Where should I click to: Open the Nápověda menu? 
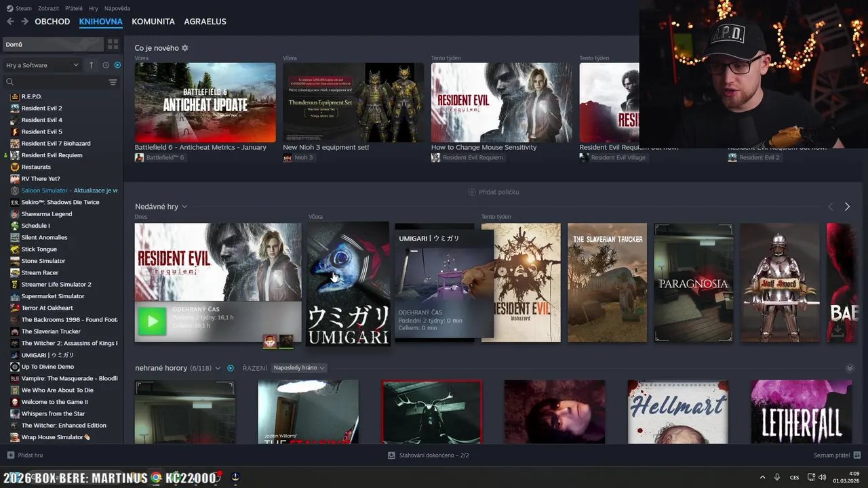coord(117,8)
